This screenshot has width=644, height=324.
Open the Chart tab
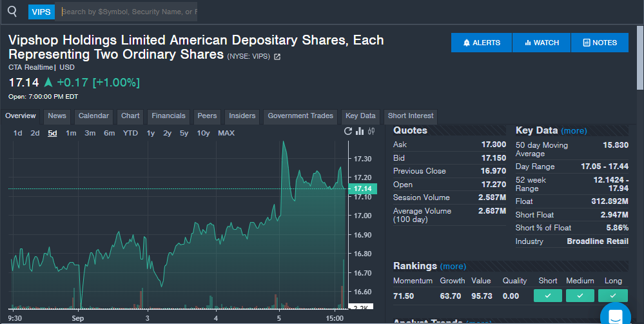point(130,116)
